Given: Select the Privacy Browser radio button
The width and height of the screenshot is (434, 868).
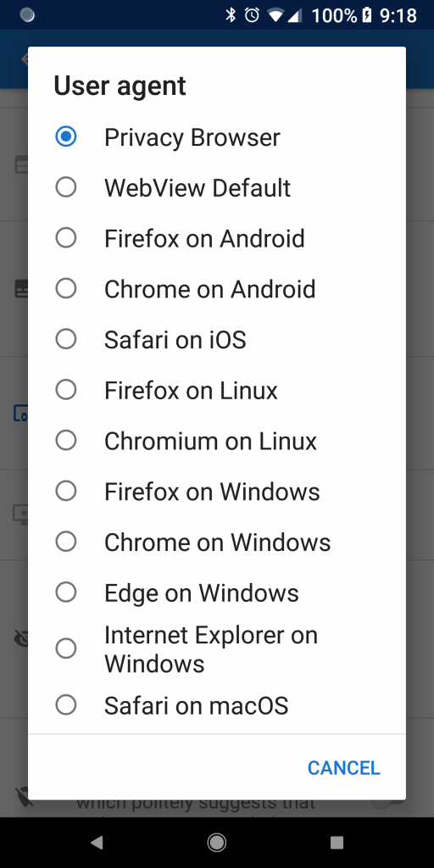Looking at the screenshot, I should (66, 136).
